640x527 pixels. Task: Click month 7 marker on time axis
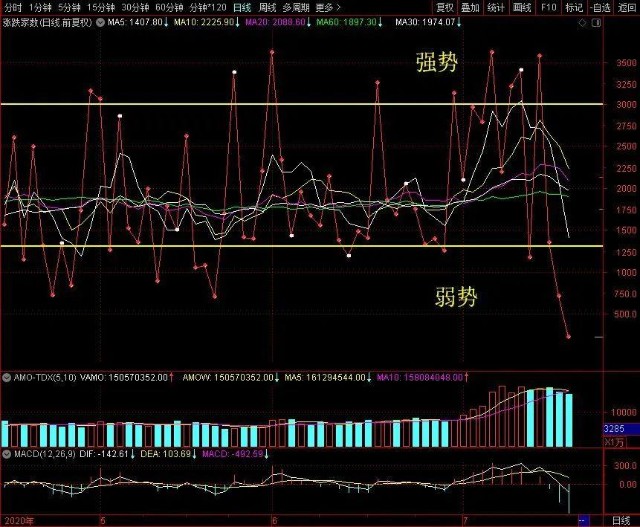tap(465, 521)
